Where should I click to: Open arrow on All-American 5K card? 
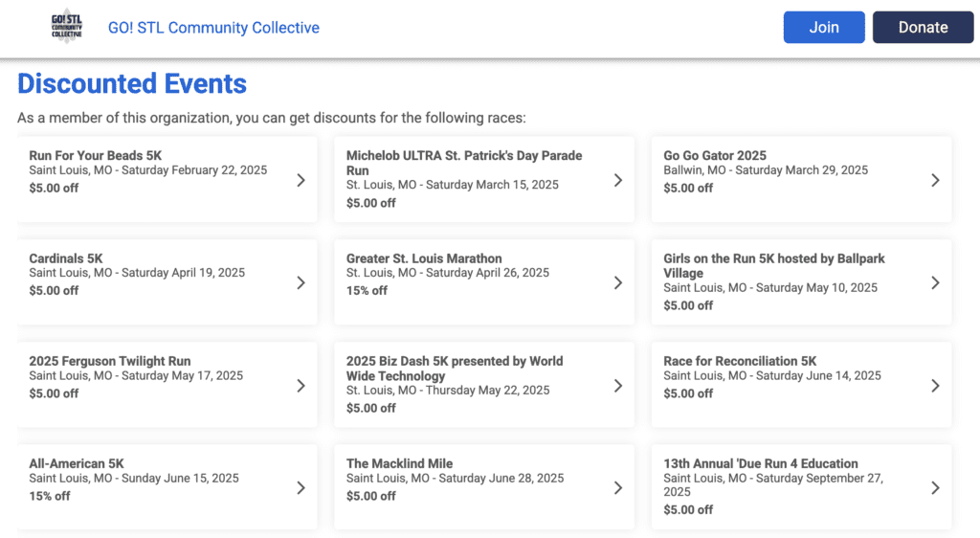click(301, 487)
